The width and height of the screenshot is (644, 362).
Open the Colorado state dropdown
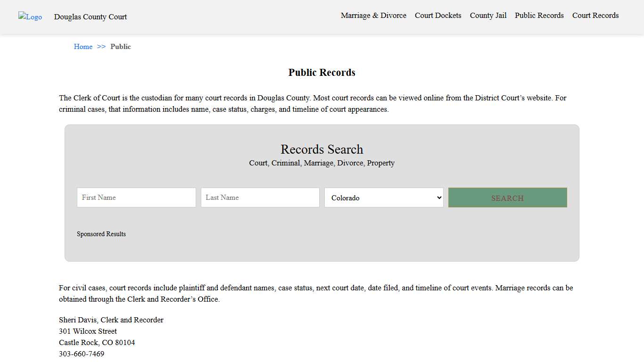[384, 197]
